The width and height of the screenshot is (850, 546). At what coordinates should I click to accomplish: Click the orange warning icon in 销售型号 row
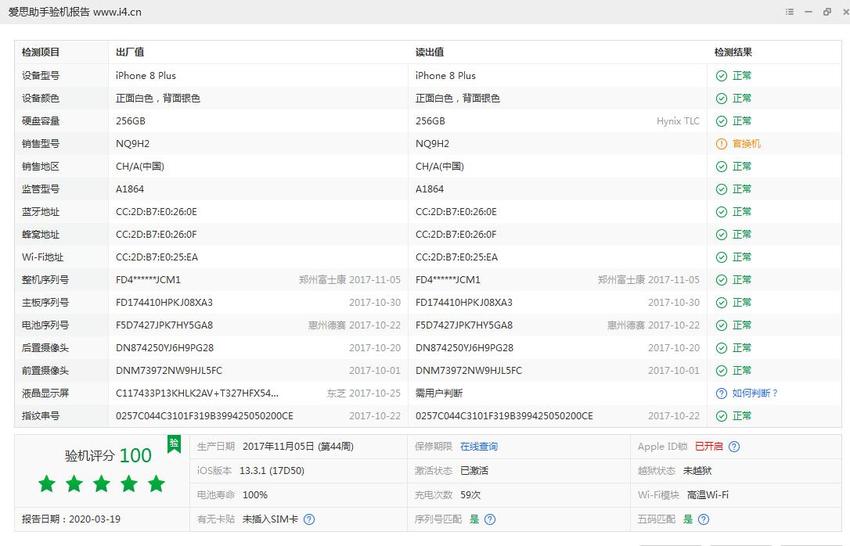(x=721, y=144)
